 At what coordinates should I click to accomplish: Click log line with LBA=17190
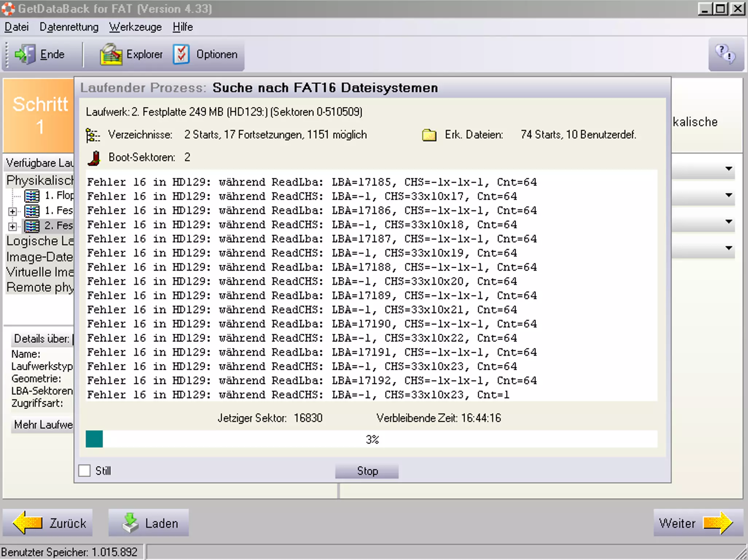[x=312, y=324]
